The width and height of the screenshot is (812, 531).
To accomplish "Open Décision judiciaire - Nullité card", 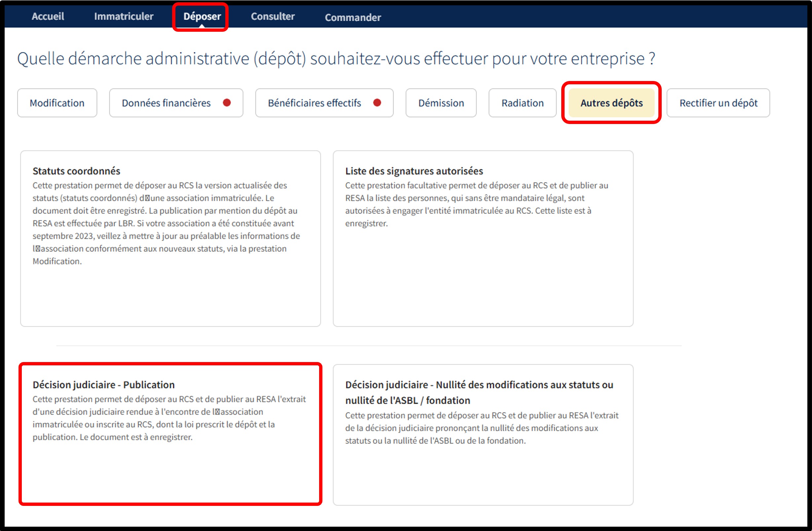I will tap(483, 434).
